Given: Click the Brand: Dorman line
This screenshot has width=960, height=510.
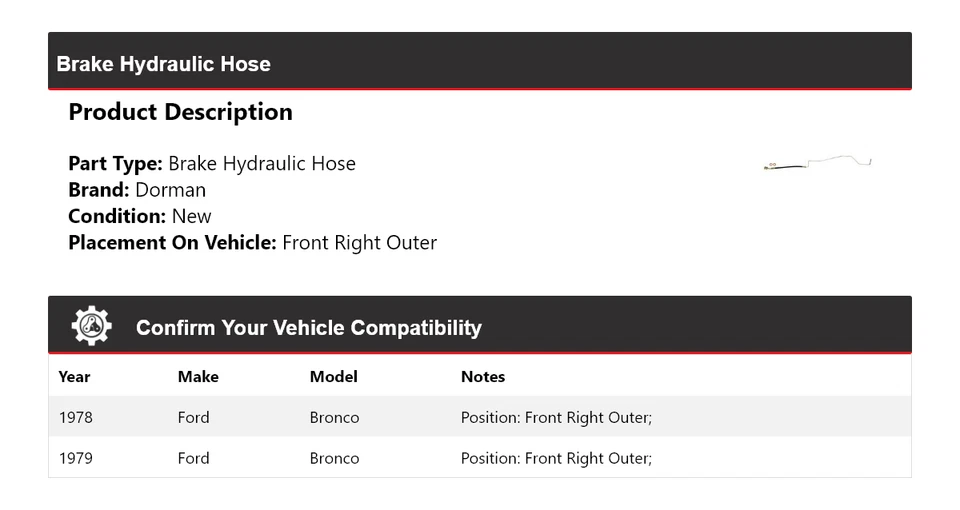Looking at the screenshot, I should [137, 190].
